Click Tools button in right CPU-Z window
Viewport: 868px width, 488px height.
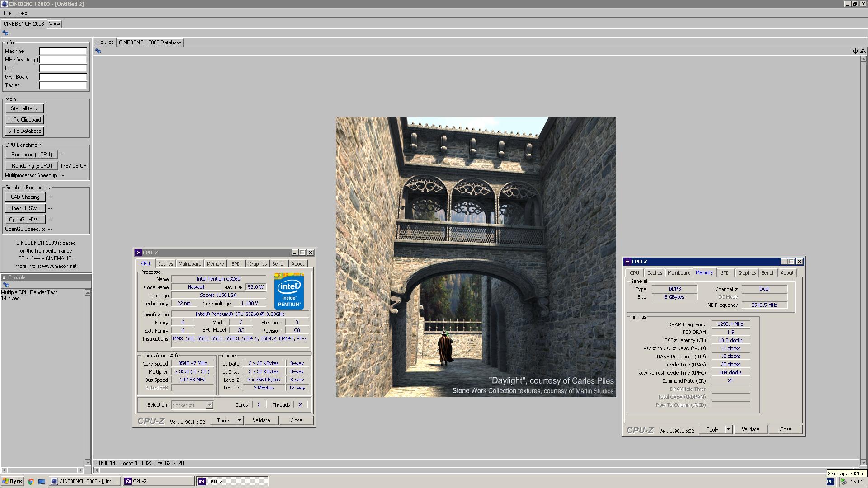point(712,429)
